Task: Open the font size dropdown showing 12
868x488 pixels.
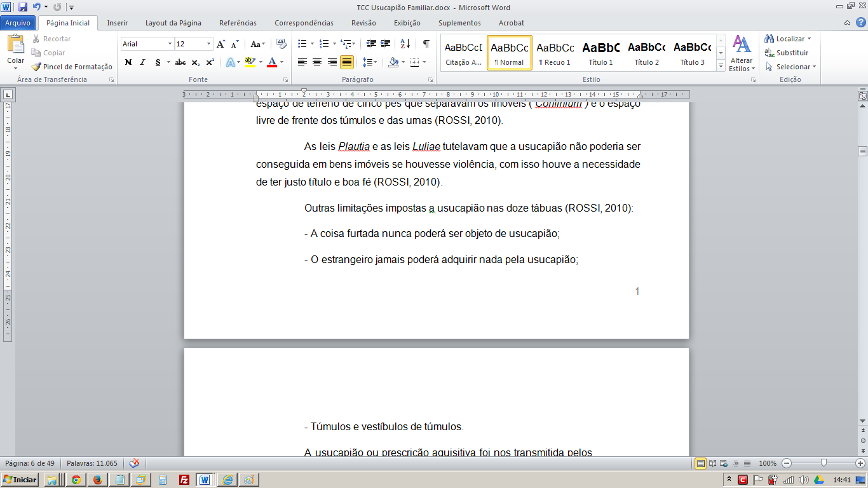Action: (209, 44)
